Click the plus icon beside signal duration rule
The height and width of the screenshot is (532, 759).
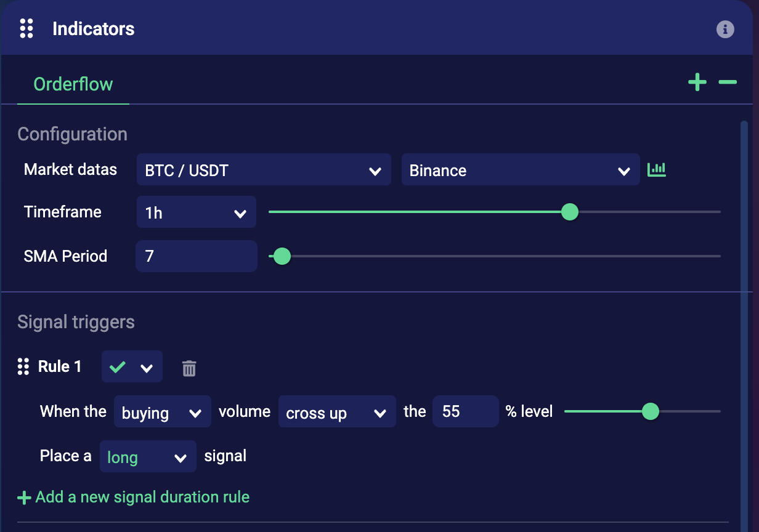(x=24, y=498)
